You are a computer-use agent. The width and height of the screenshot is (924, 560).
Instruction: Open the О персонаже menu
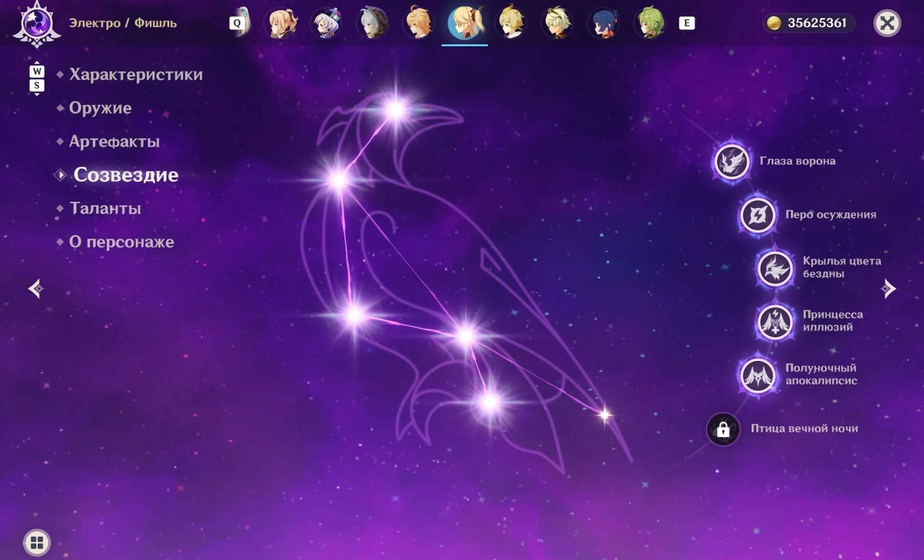(121, 242)
